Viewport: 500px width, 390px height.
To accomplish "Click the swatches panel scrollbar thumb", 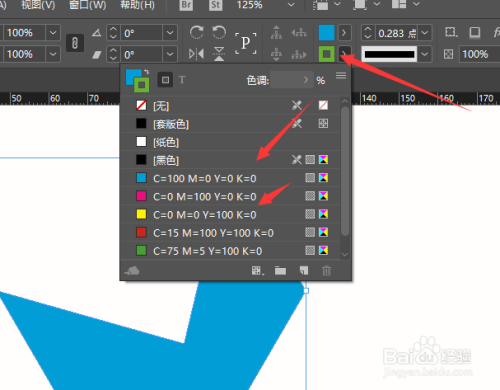I will pyautogui.click(x=345, y=171).
